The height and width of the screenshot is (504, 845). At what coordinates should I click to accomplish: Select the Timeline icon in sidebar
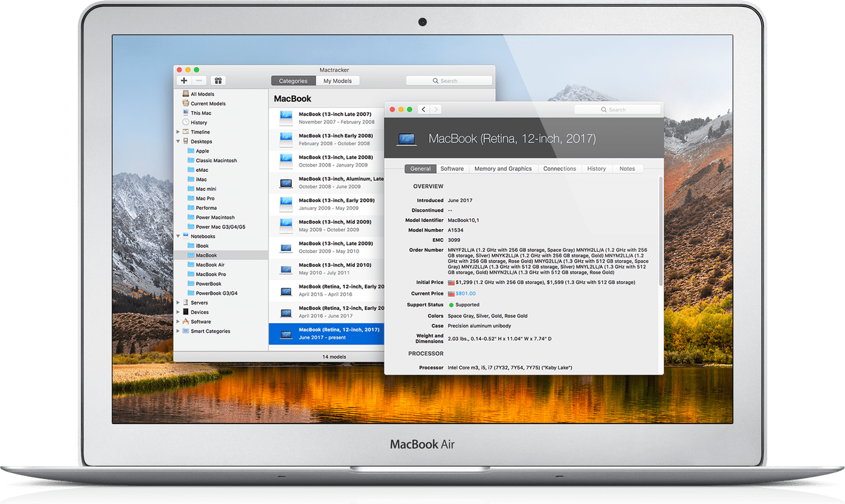coord(185,132)
